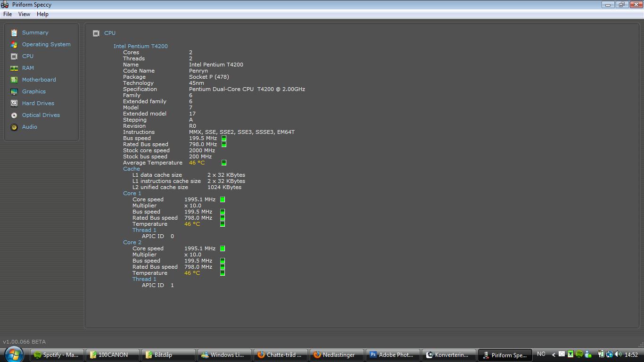Click the CPU chip icon in the panel header
The image size is (644, 362).
pos(96,33)
